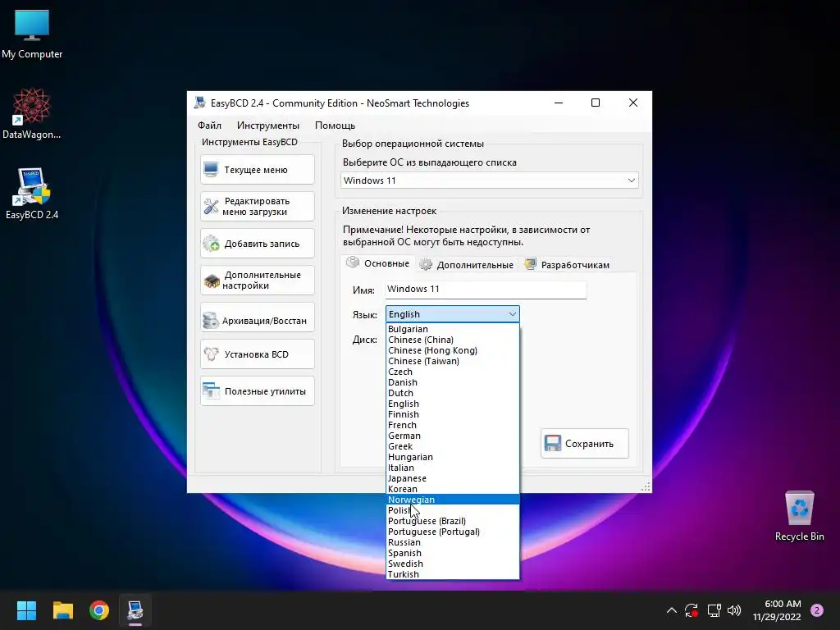The width and height of the screenshot is (840, 630).
Task: Click the network tray icon
Action: coord(714,610)
